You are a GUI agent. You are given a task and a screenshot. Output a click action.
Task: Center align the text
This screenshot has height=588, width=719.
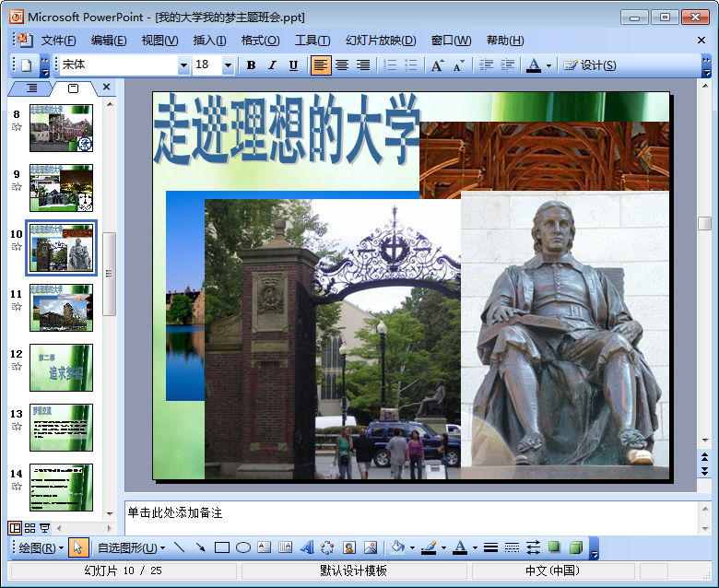pyautogui.click(x=342, y=65)
